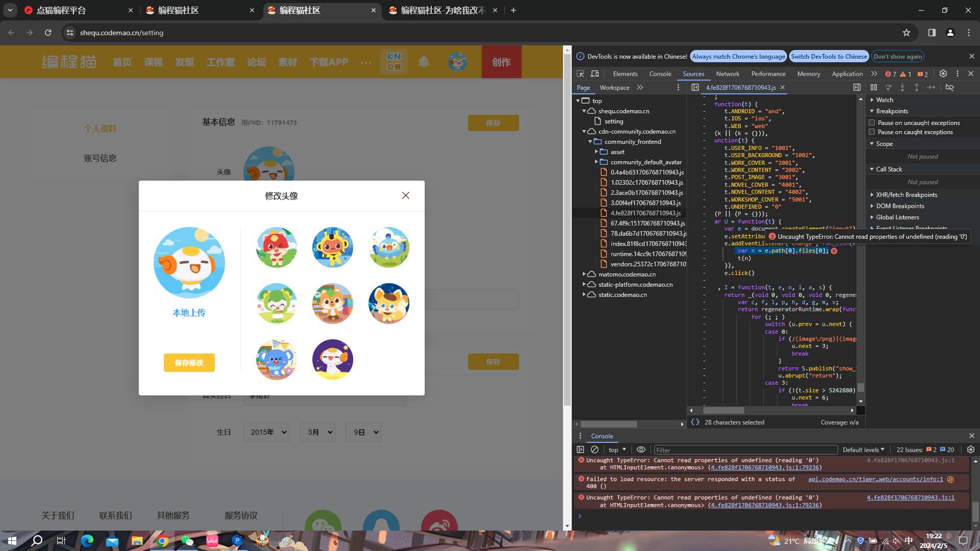
Task: Click 'Don't show again' button
Action: (898, 57)
